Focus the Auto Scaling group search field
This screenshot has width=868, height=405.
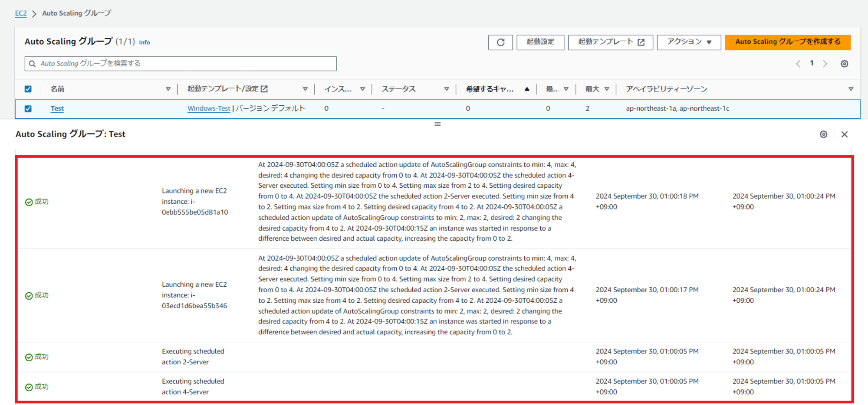point(181,64)
